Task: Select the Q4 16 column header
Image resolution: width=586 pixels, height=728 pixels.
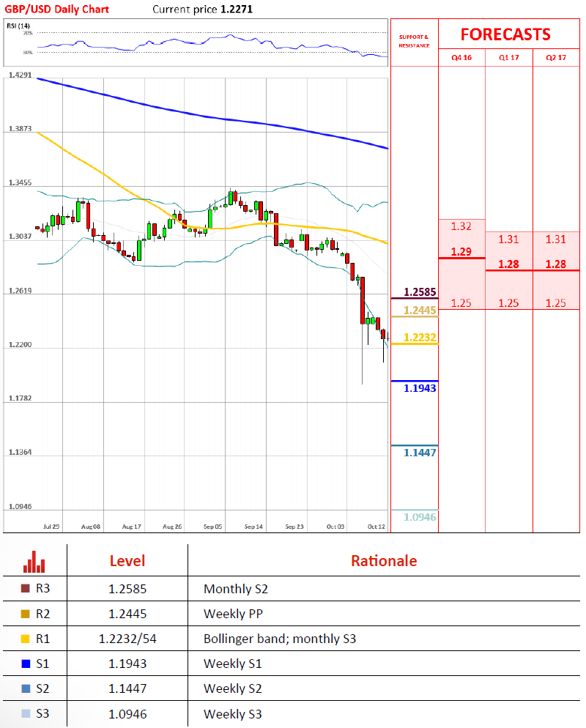Action: [x=461, y=58]
